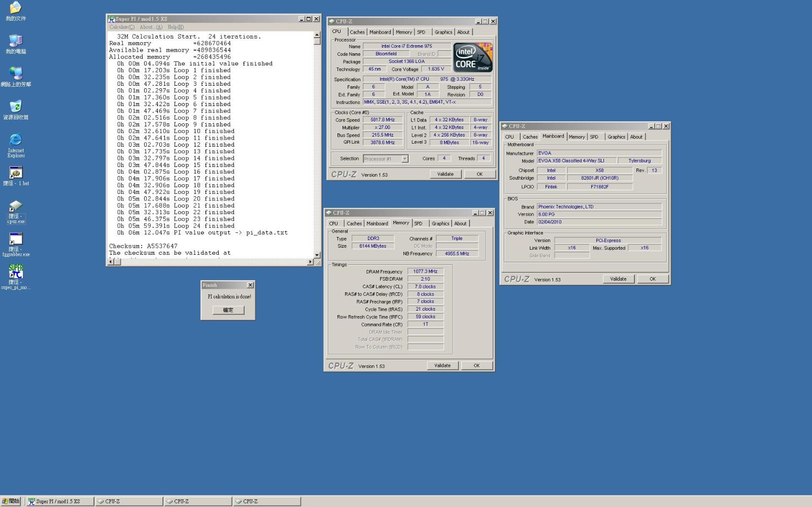The image size is (812, 507).
Task: Click the Bus Speed value 215.5 MHz
Action: coord(383,135)
